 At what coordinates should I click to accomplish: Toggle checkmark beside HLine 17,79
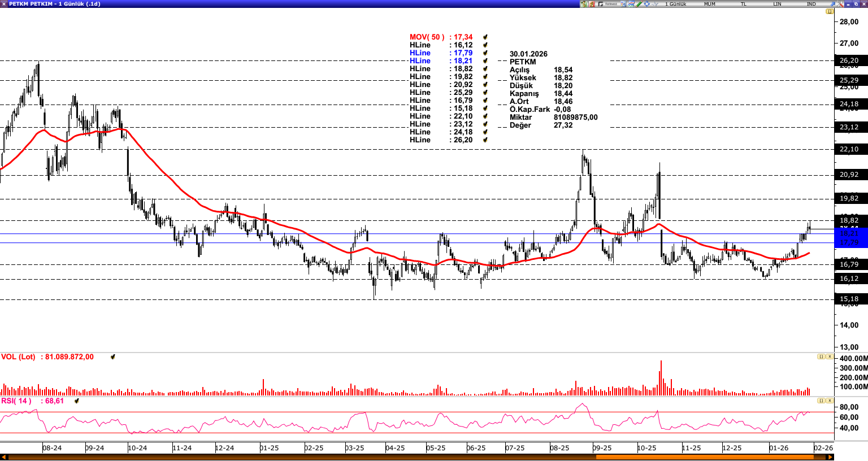point(485,53)
